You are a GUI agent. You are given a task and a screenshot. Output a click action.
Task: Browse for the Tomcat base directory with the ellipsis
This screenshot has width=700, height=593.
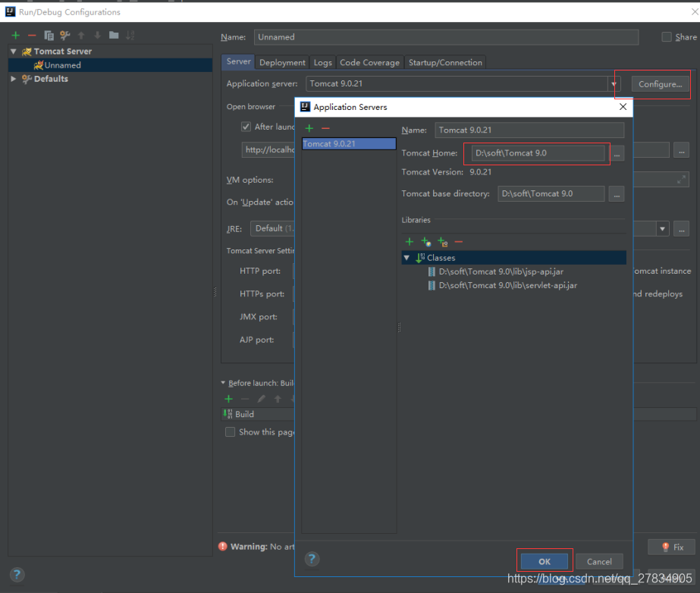[617, 194]
